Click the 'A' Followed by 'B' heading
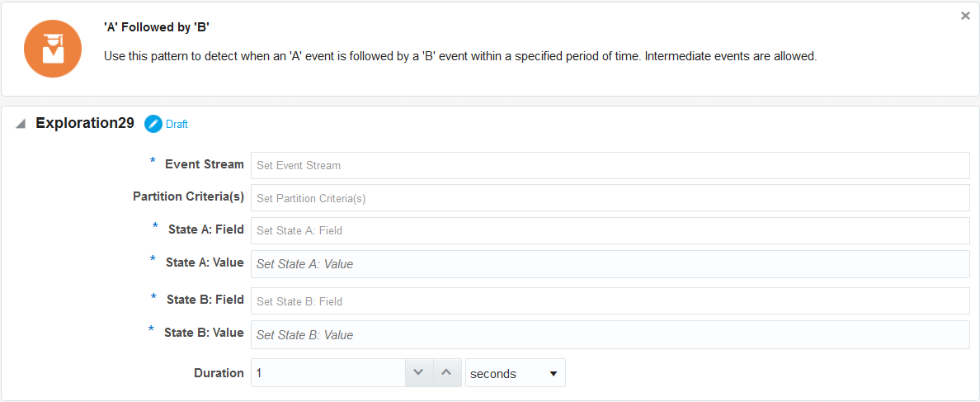 (161, 27)
